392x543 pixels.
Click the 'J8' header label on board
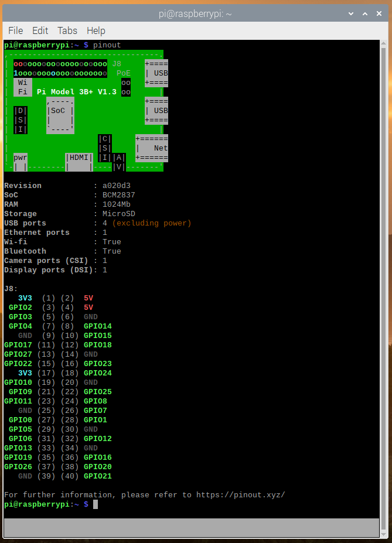point(117,64)
